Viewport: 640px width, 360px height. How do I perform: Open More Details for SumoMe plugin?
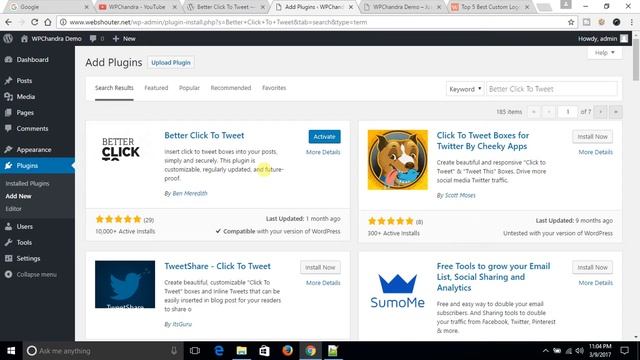point(595,283)
